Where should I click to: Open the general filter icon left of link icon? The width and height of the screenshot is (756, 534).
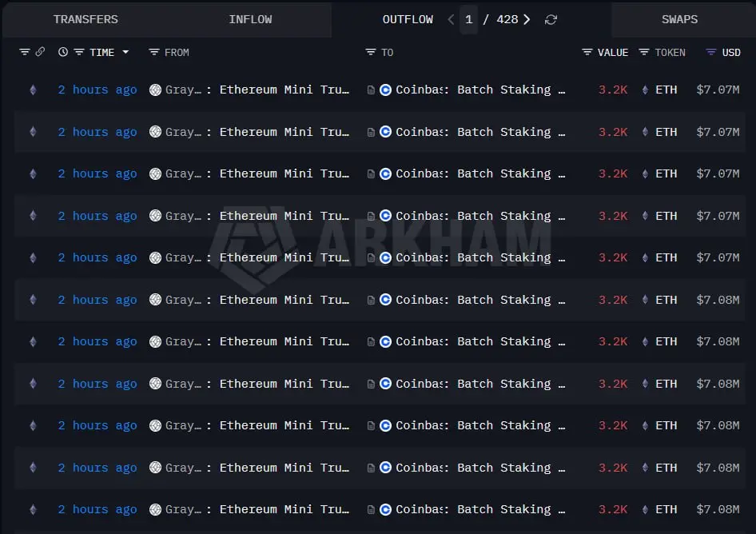tap(25, 52)
